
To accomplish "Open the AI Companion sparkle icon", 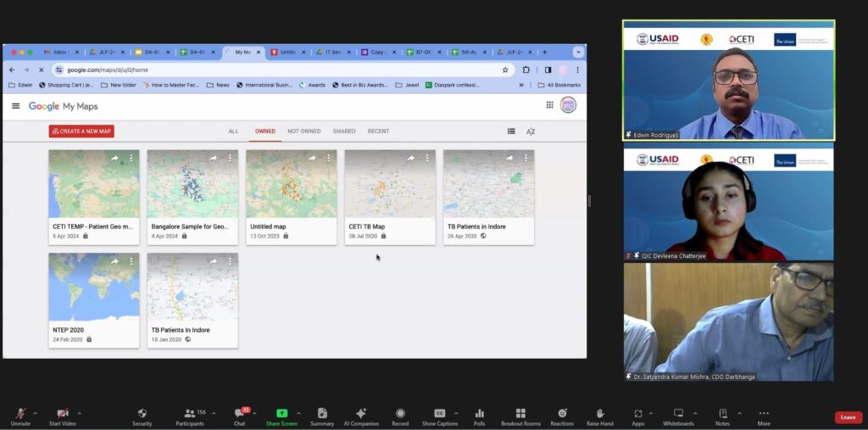I will pyautogui.click(x=361, y=413).
